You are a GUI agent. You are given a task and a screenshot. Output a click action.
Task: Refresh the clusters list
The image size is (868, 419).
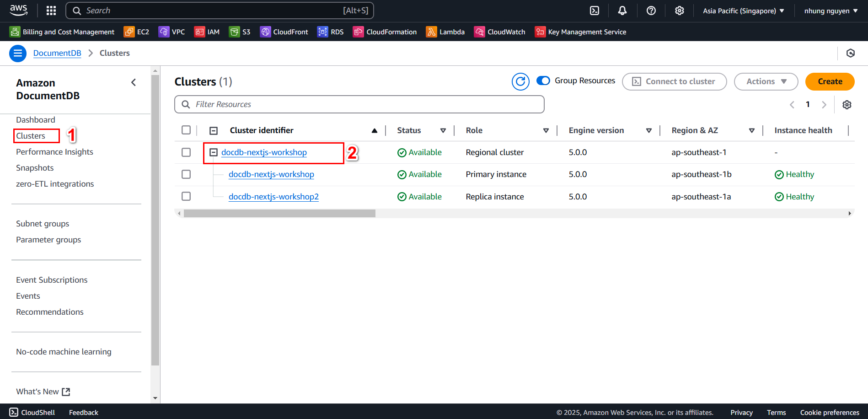[x=520, y=81]
